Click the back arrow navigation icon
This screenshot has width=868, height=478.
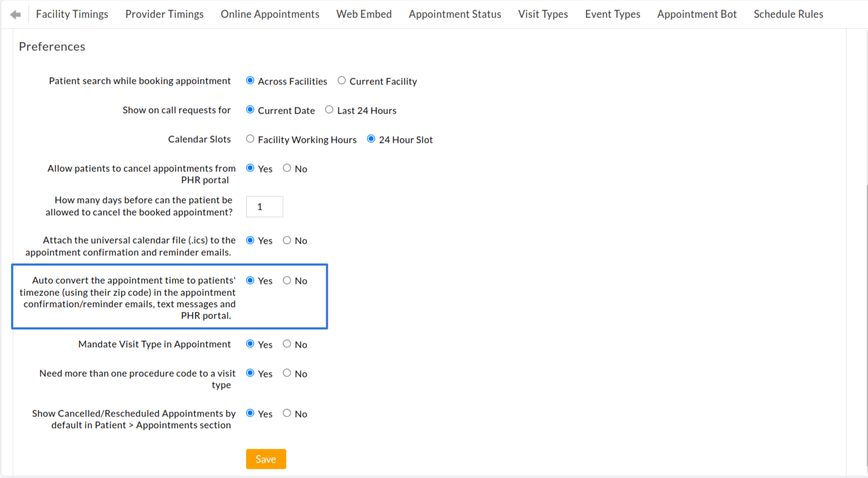pos(15,14)
